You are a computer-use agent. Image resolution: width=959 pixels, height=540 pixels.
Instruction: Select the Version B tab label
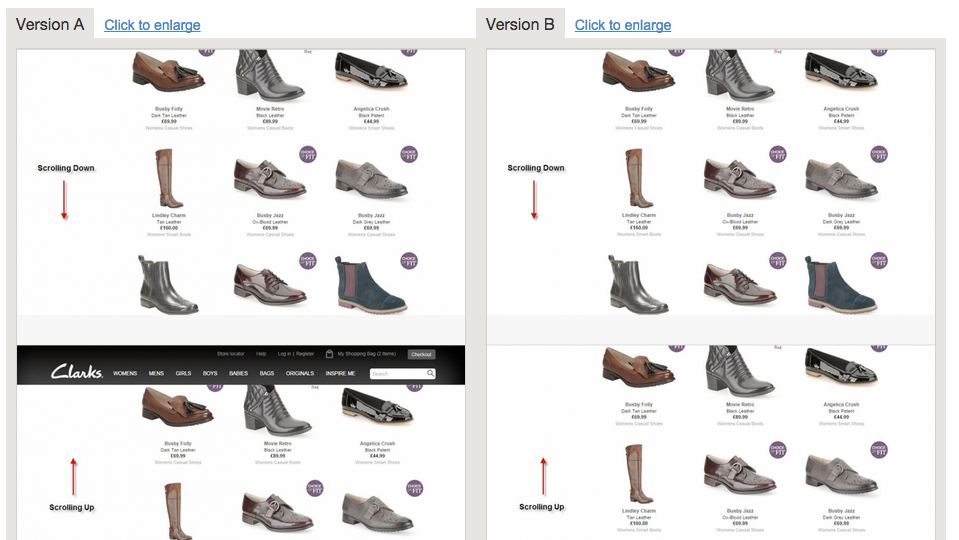click(x=520, y=24)
